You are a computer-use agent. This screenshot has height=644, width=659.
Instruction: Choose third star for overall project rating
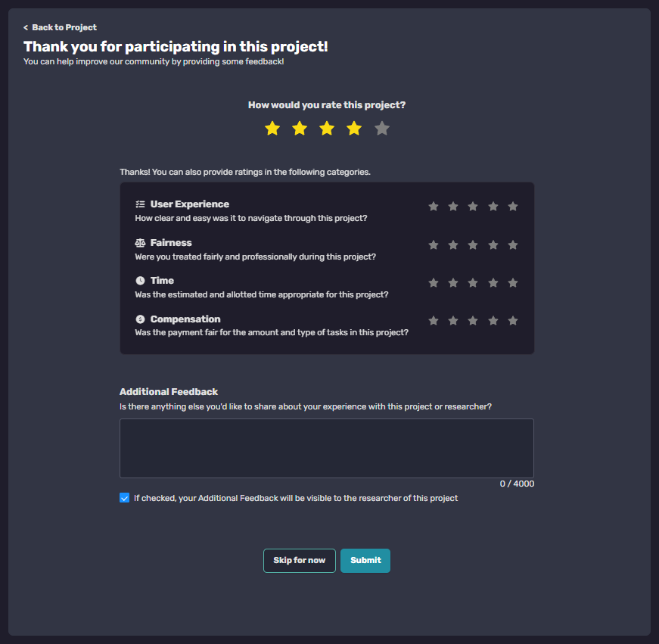327,128
